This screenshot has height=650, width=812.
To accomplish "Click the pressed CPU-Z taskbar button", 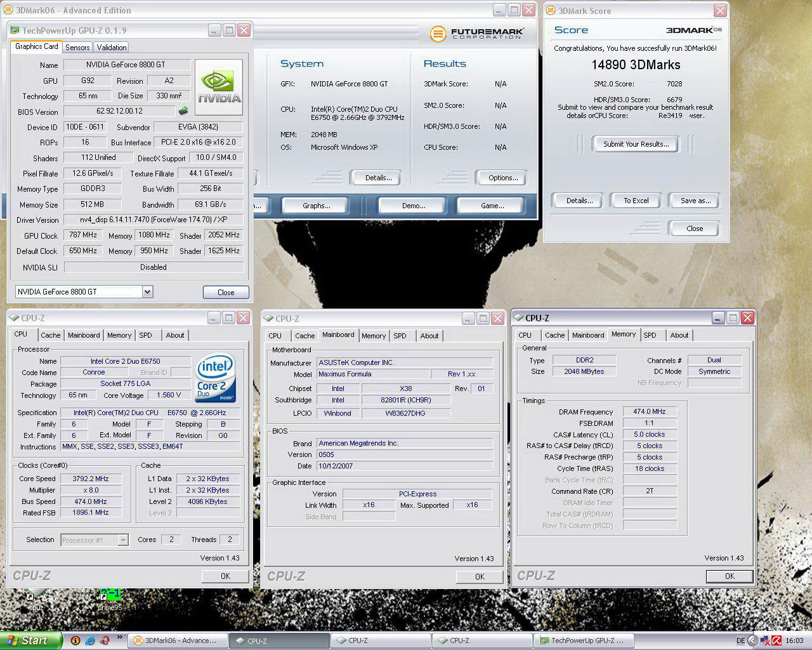I will tap(278, 640).
